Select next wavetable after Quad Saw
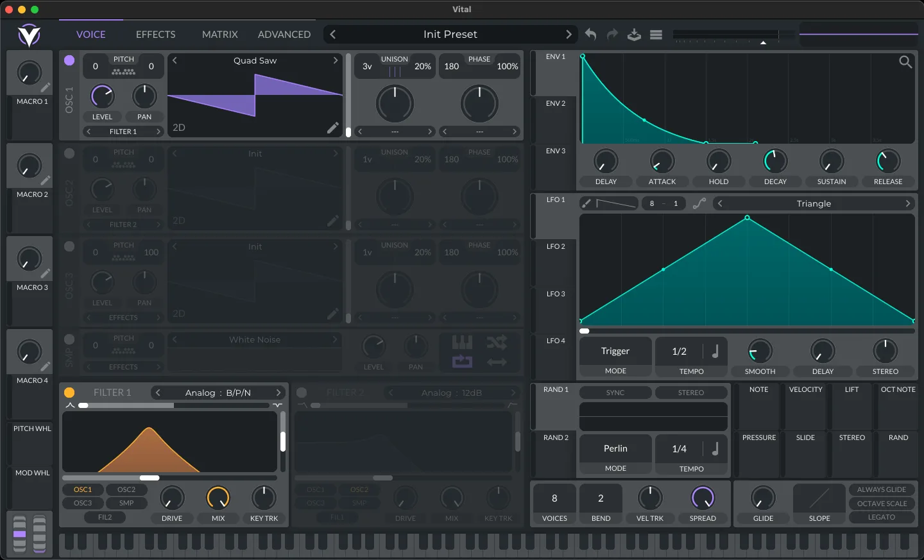Screen dimensions: 924x560 point(335,60)
